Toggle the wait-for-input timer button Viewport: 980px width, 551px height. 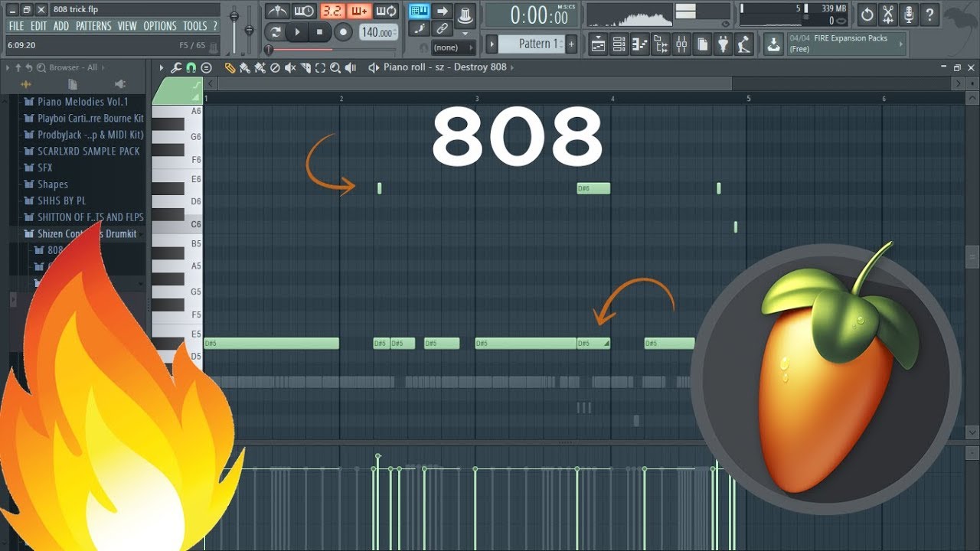(x=305, y=11)
